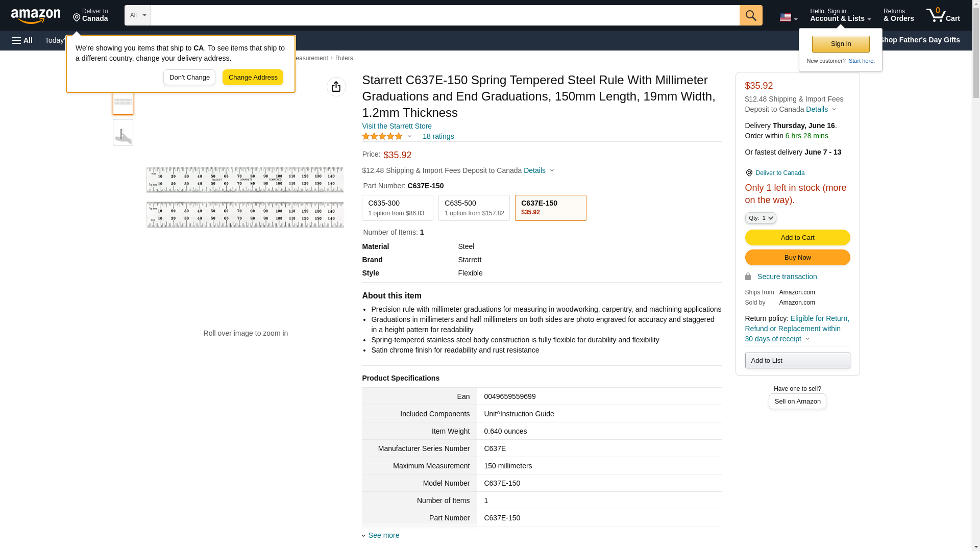This screenshot has height=551, width=980.
Task: Open the All search category dropdown
Action: (x=137, y=15)
